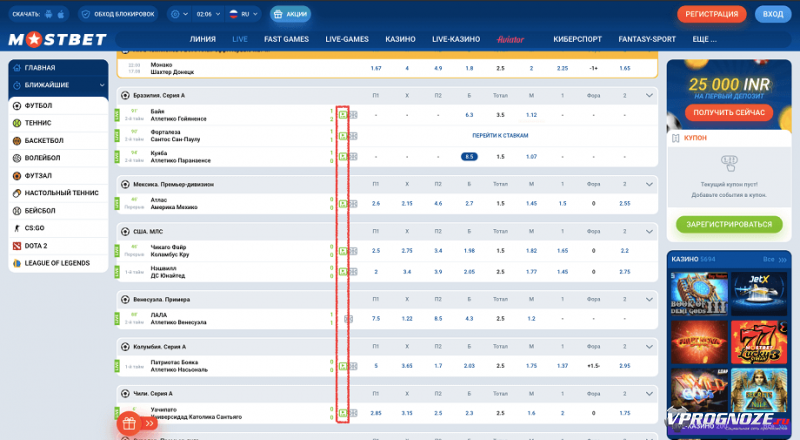
Task: Select odds 1.67 for Монако win
Action: (x=376, y=68)
